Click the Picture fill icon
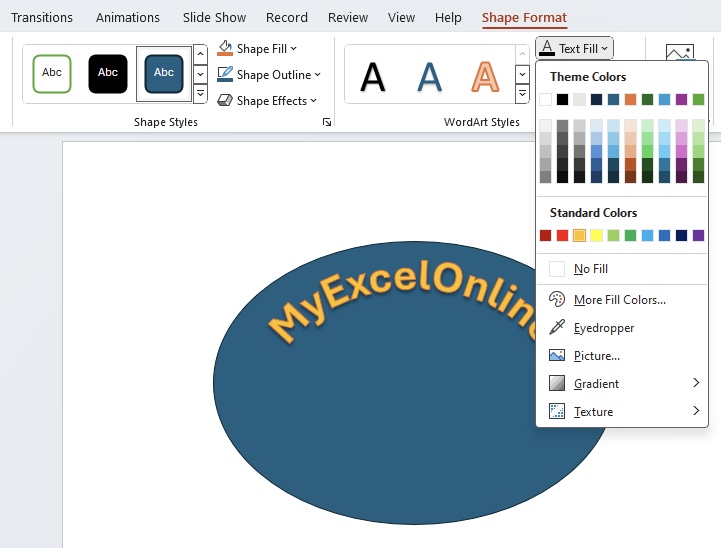721x548 pixels. tap(557, 355)
